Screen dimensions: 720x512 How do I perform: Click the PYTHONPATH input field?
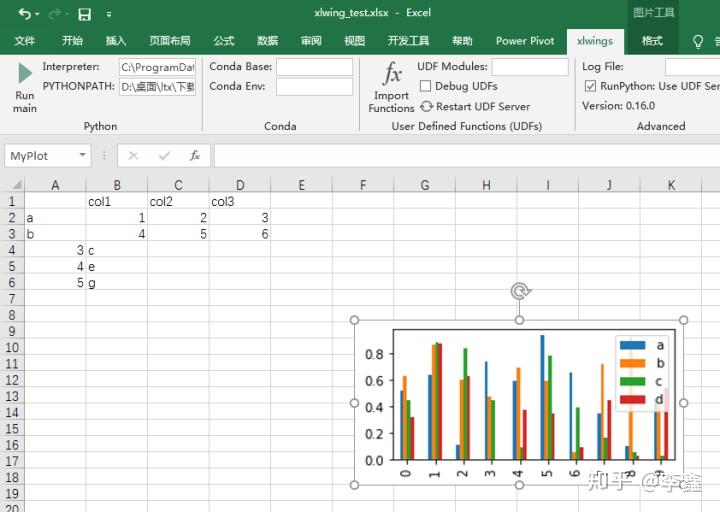(x=158, y=86)
